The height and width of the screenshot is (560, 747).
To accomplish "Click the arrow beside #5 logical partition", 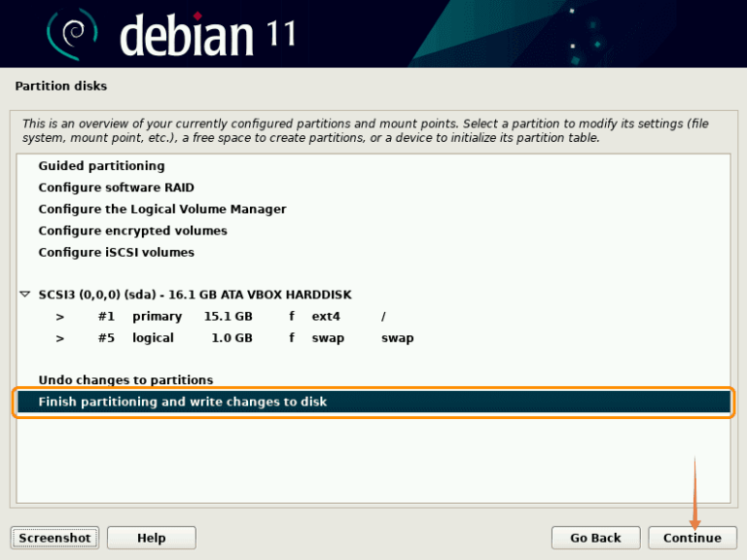I will [60, 338].
